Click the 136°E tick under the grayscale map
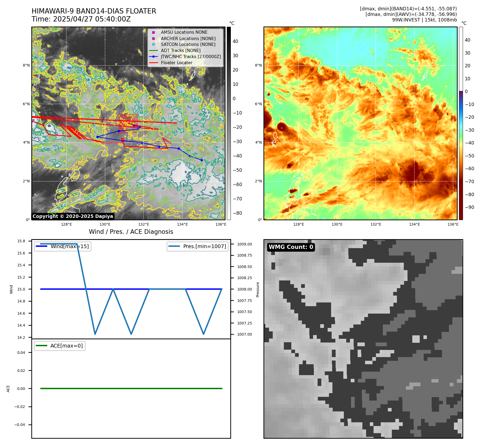This screenshot has height=448, width=481. [x=221, y=225]
